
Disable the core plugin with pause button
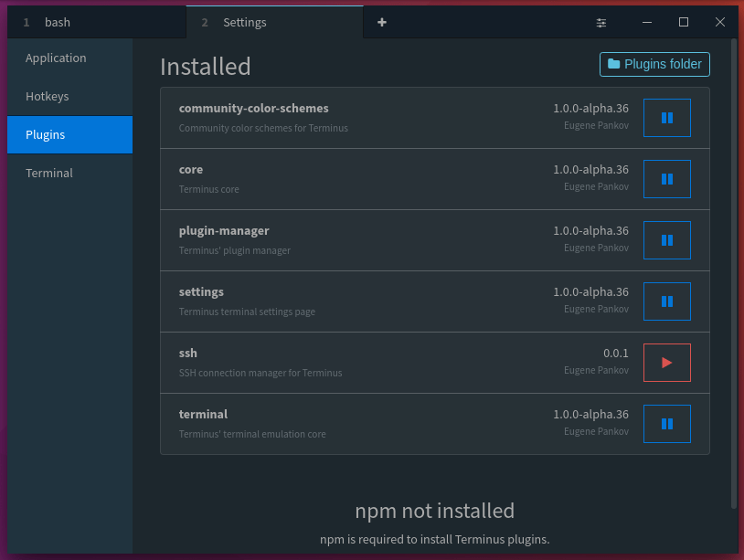666,179
